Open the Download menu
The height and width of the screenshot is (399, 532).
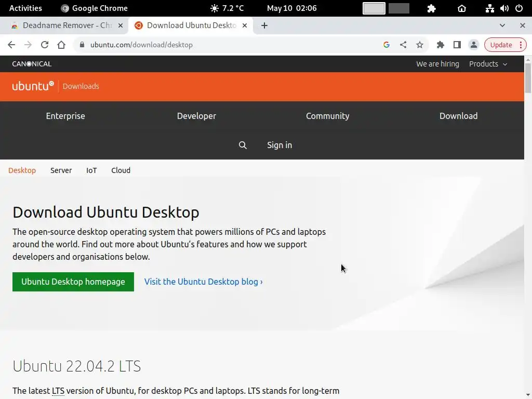tap(458, 116)
